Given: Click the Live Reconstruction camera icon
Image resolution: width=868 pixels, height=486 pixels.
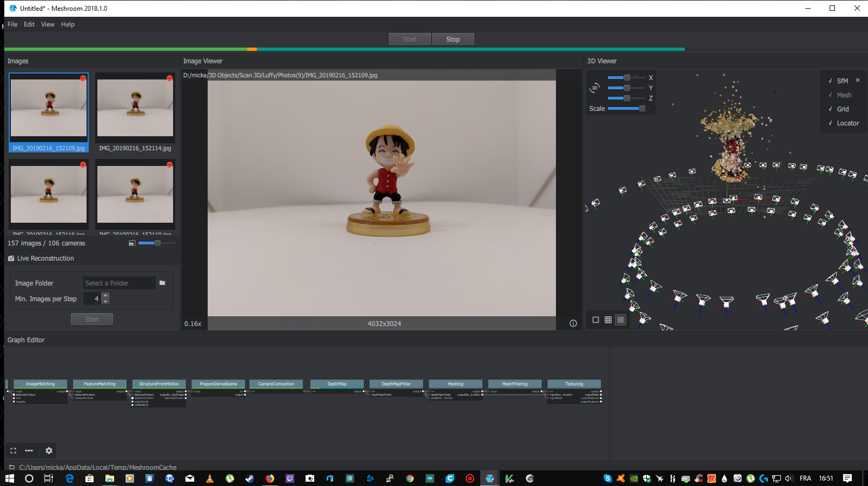Looking at the screenshot, I should click(x=11, y=258).
